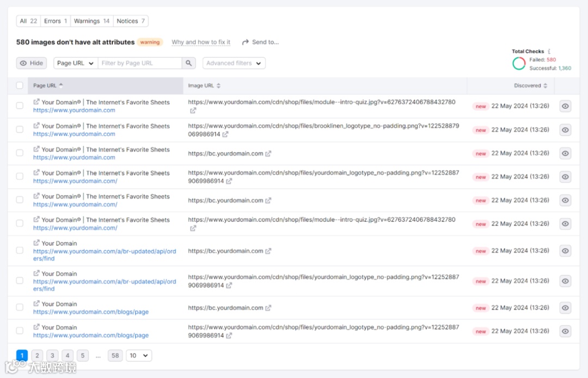Click the Total Checks donut chart

tap(519, 64)
